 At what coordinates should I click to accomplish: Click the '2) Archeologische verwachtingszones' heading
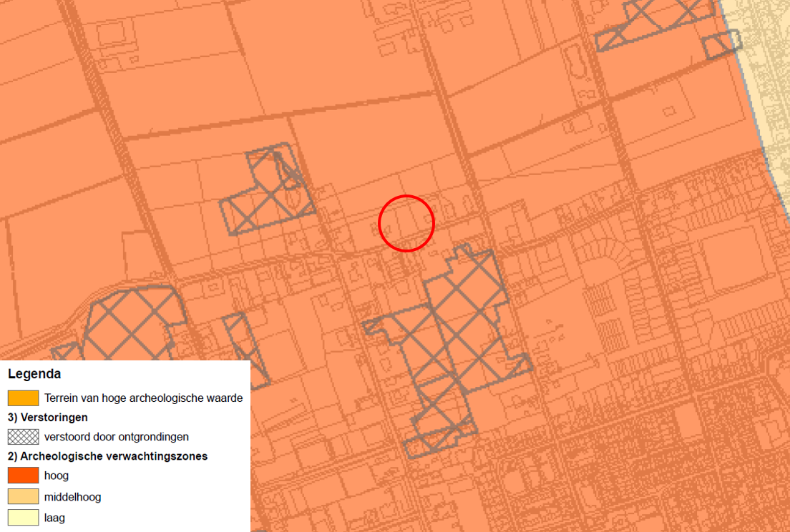(107, 456)
